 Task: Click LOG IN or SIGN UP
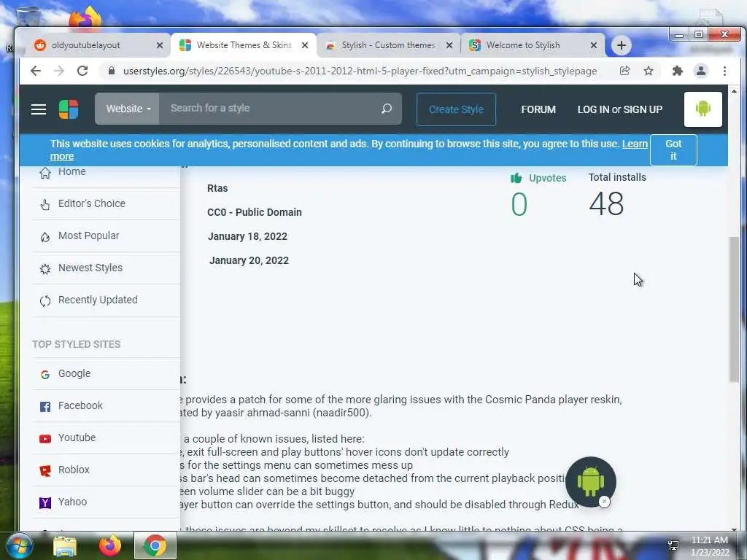point(620,109)
